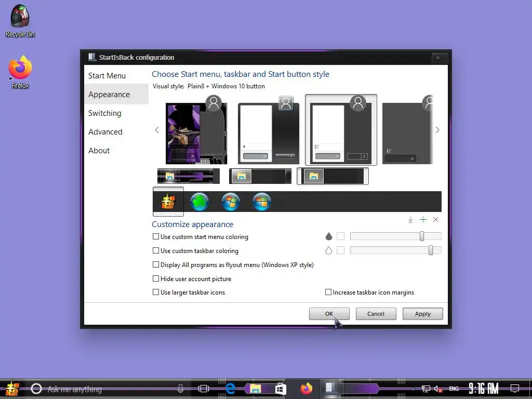Open the Start Menu settings section
532x399 pixels.
(x=116, y=76)
